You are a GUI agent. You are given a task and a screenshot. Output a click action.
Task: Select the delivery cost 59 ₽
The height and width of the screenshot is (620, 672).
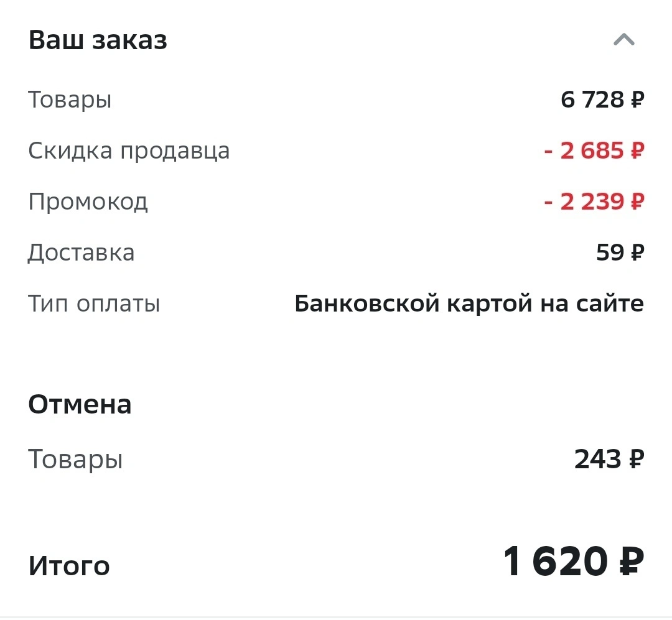[620, 252]
